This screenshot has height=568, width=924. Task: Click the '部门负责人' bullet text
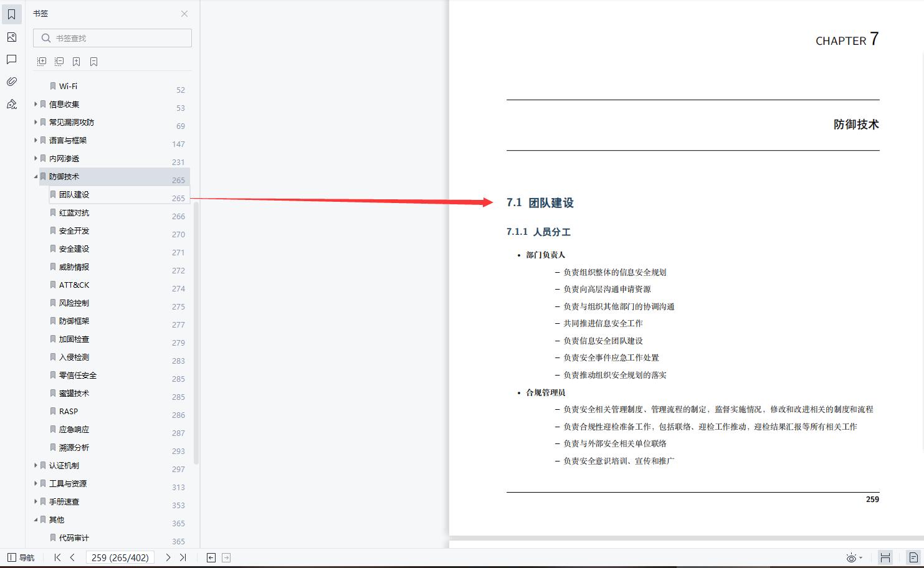546,255
